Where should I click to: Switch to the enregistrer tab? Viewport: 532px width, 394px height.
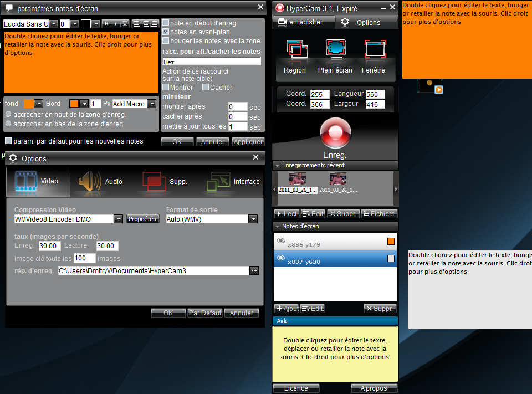pos(303,22)
